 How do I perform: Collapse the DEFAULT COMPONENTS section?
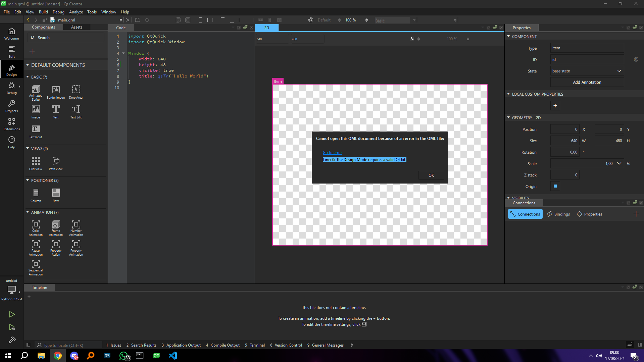click(x=28, y=65)
